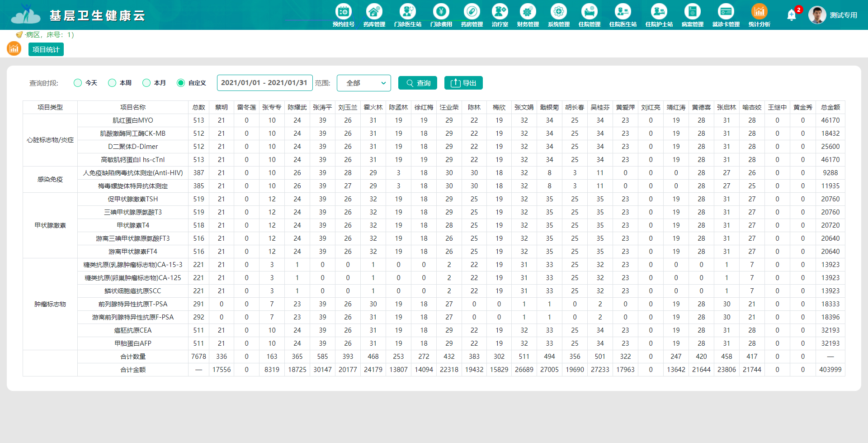The image size is (868, 443).
Task: Click the 张文娟 column header
Action: [x=524, y=107]
